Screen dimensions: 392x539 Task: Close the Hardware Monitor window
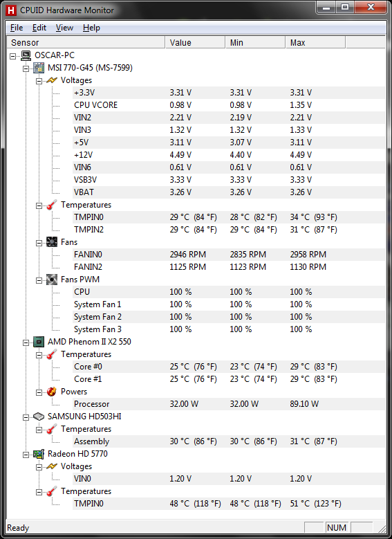[371, 8]
